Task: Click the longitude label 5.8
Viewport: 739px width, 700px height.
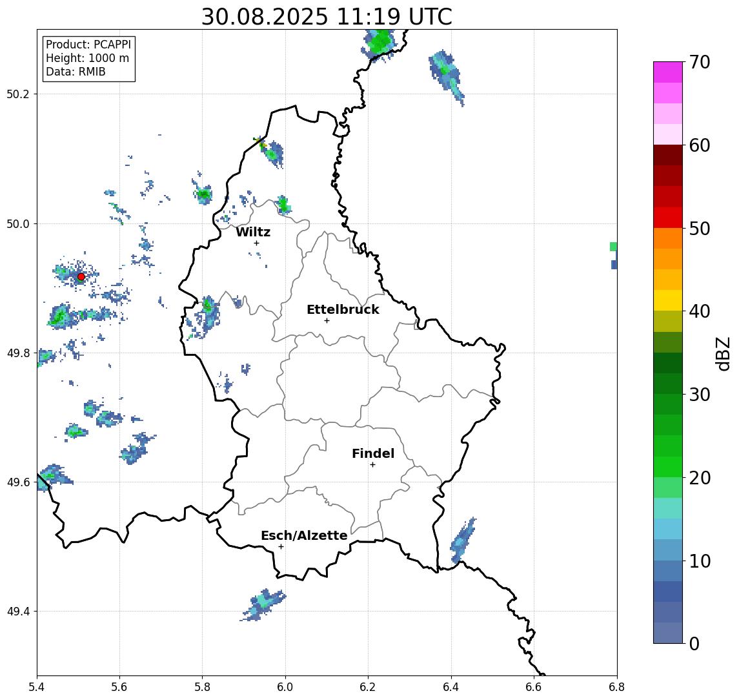Action: (203, 687)
